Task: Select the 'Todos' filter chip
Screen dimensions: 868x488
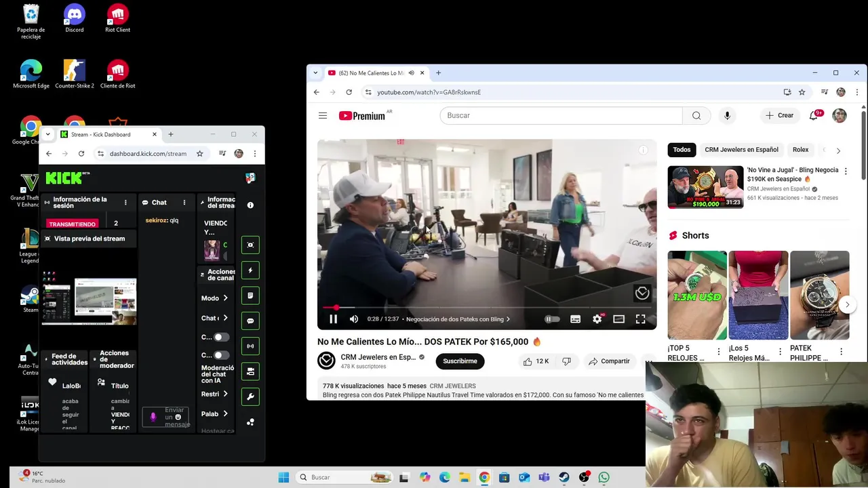Action: (682, 150)
